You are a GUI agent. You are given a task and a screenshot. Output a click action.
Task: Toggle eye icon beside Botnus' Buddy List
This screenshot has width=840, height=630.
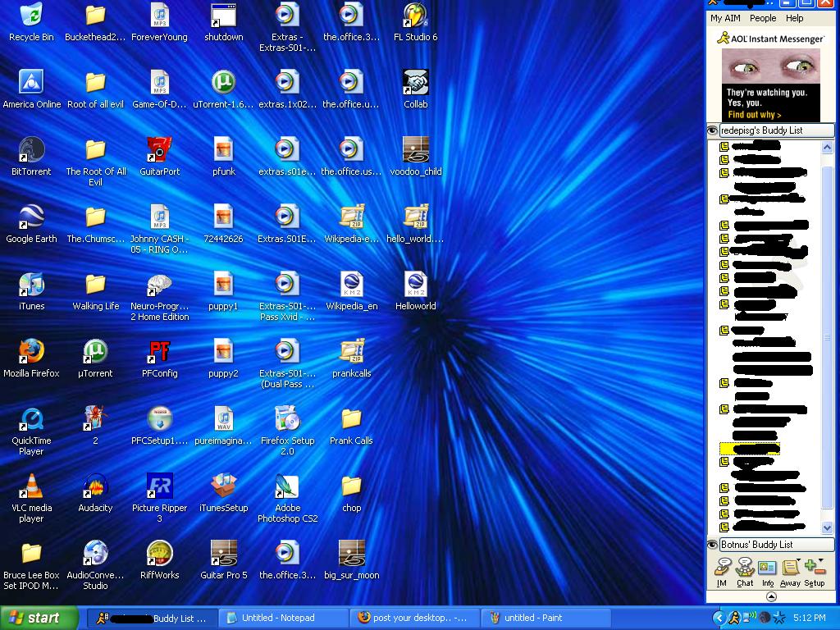[713, 545]
